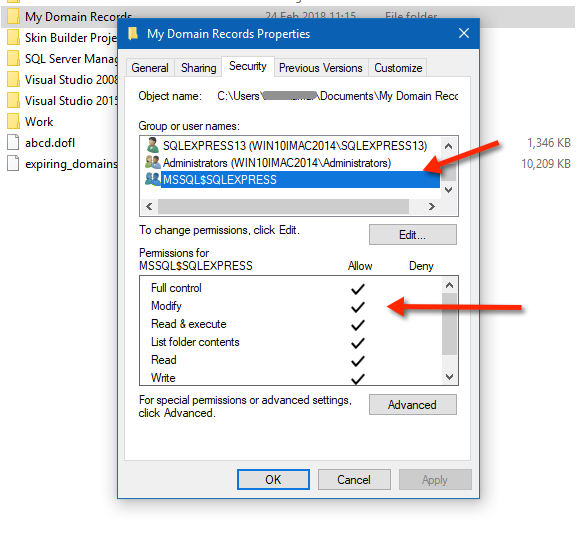The height and width of the screenshot is (536, 581).
Task: Click the My Domain Records folder icon
Action: (13, 16)
